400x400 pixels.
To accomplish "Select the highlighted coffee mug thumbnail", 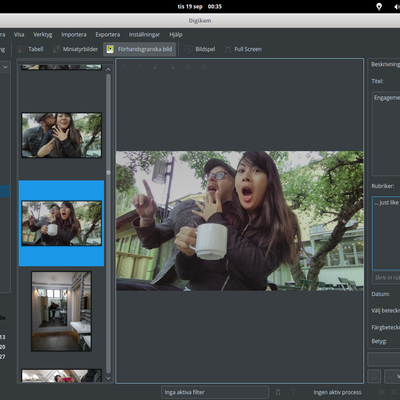I will point(62,223).
